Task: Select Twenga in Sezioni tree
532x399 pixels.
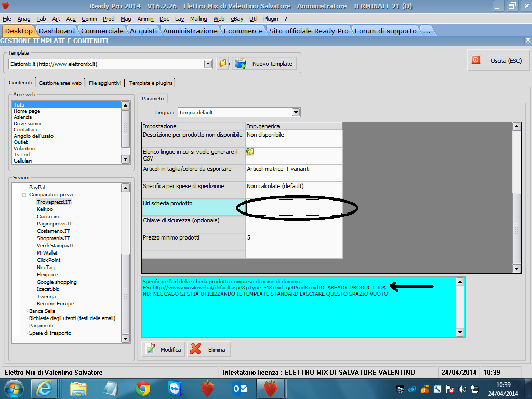Action: click(46, 297)
